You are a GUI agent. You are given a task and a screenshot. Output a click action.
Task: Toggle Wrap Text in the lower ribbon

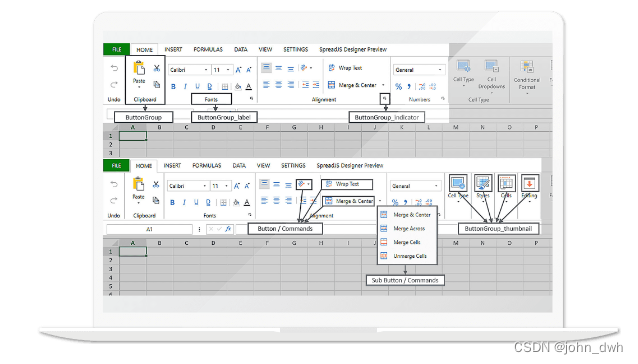click(x=347, y=184)
